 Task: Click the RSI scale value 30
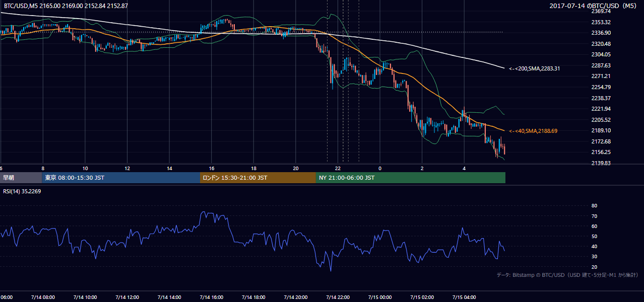[594, 257]
